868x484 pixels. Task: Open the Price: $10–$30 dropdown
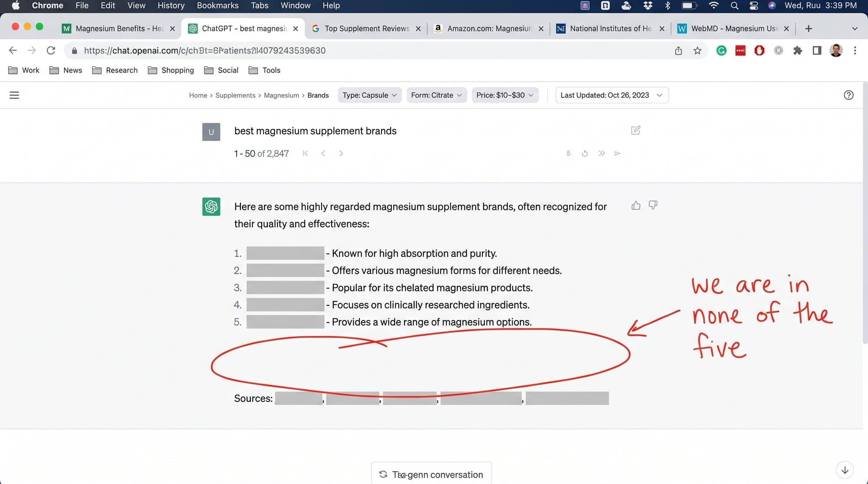pos(505,95)
